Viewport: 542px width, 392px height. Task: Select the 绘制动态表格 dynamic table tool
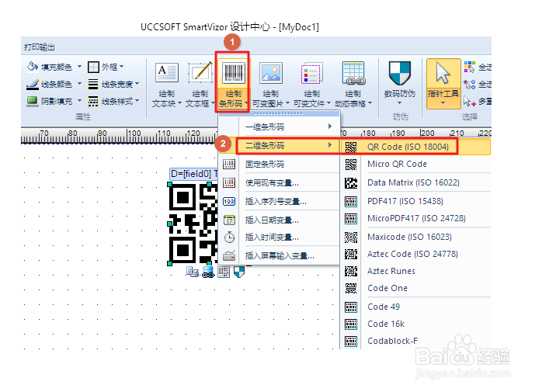(x=353, y=85)
